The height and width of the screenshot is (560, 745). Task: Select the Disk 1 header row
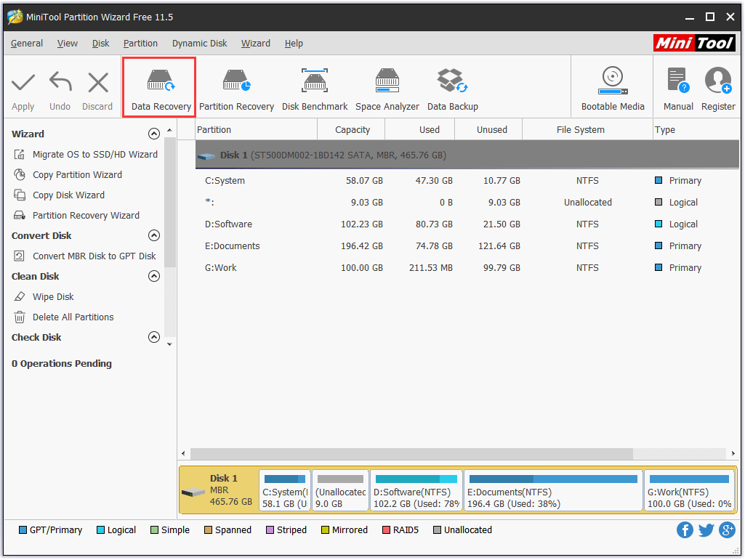[467, 155]
